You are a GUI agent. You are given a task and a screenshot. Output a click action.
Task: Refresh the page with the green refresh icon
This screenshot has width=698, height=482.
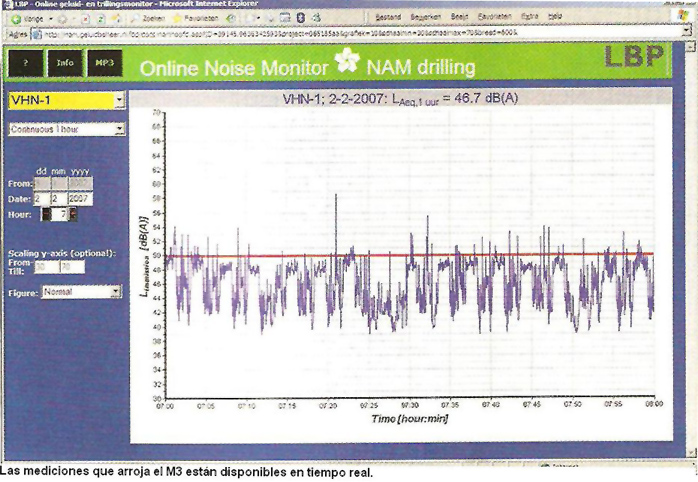(101, 19)
